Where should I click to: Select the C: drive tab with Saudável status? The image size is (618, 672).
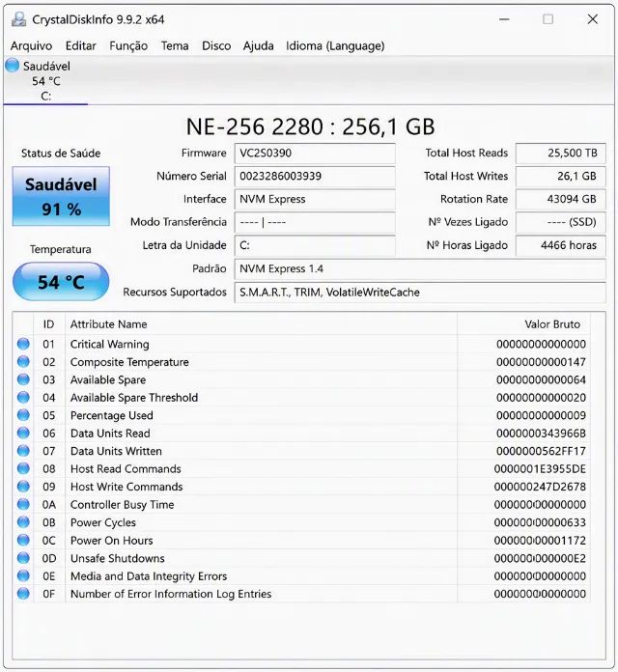[45, 81]
